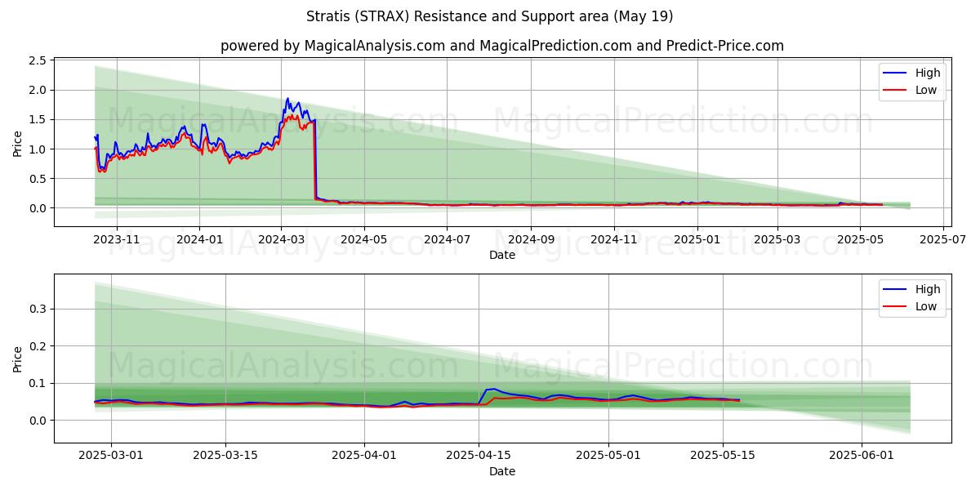Screen dimensions: 980x490
Task: Click the '2.0' y-axis label on the top chart
Action: (x=36, y=91)
